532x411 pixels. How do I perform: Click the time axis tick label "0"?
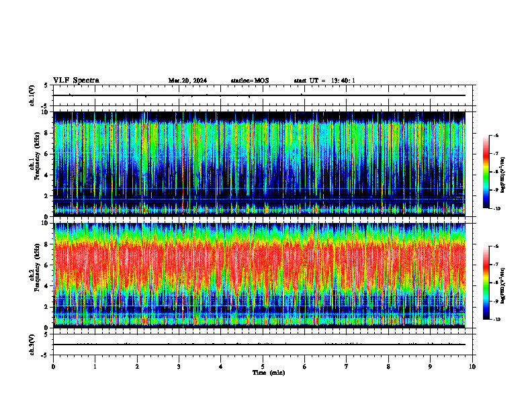pos(53,367)
